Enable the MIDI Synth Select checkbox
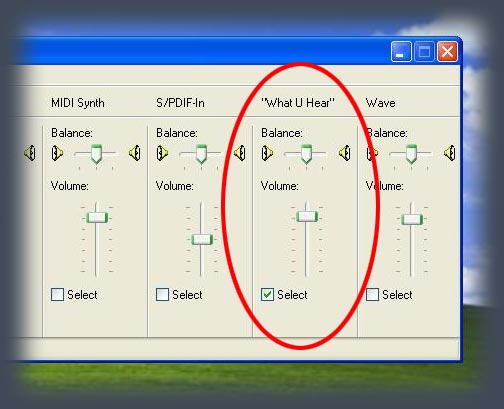Image resolution: width=504 pixels, height=409 pixels. [x=57, y=295]
